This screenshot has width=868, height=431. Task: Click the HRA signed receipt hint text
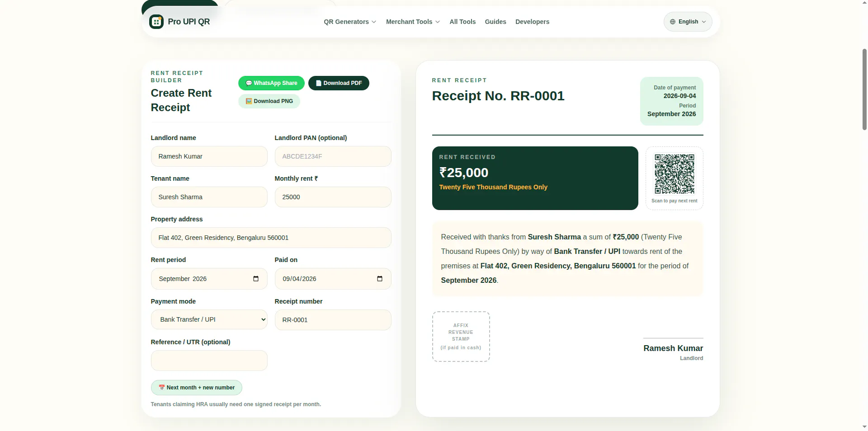pos(236,404)
